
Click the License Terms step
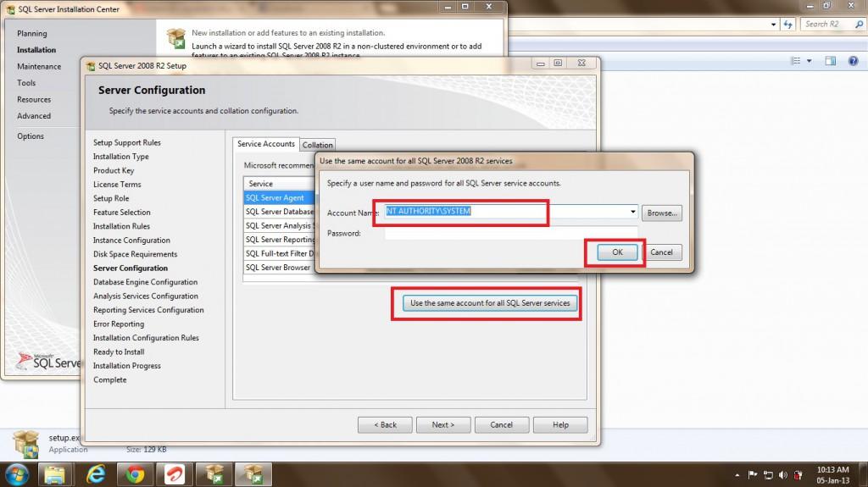[117, 185]
